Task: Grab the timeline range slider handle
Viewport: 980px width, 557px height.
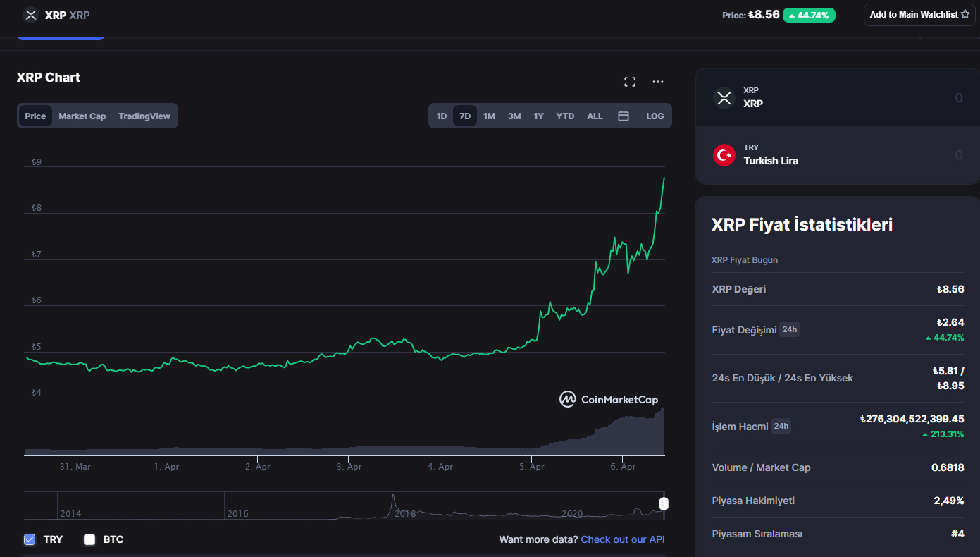Action: (663, 503)
